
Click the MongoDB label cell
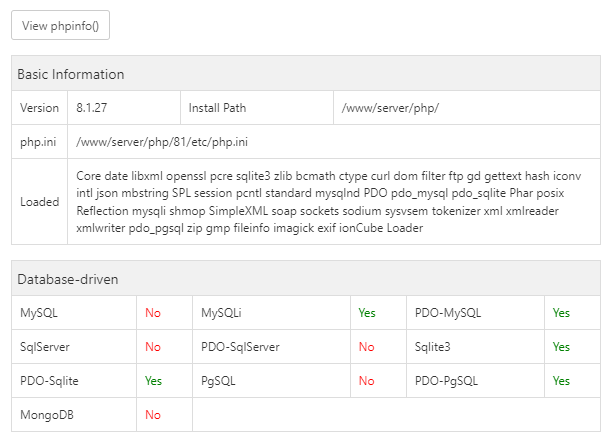tap(46, 415)
